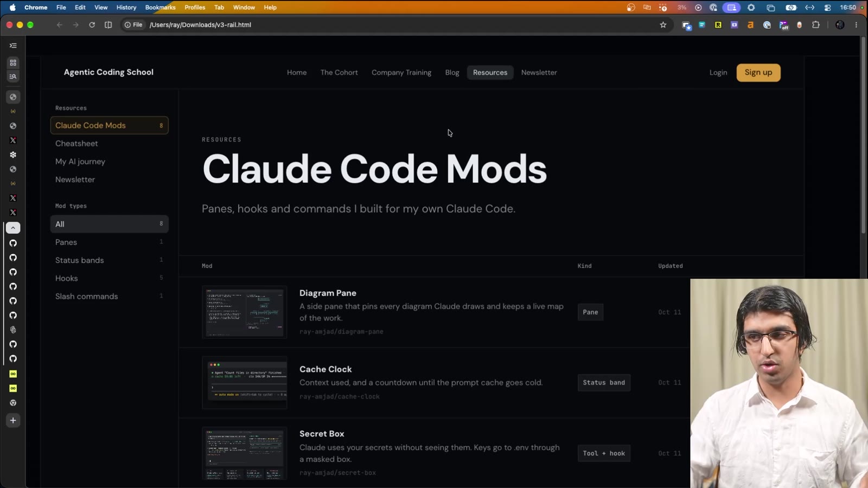The height and width of the screenshot is (488, 868).
Task: Open the Diagram Pane thumbnail
Action: pos(245,312)
